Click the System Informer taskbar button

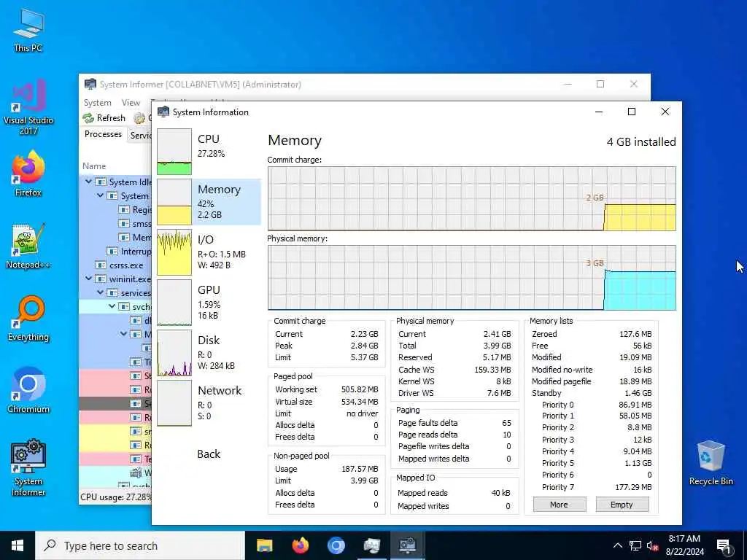[407, 545]
